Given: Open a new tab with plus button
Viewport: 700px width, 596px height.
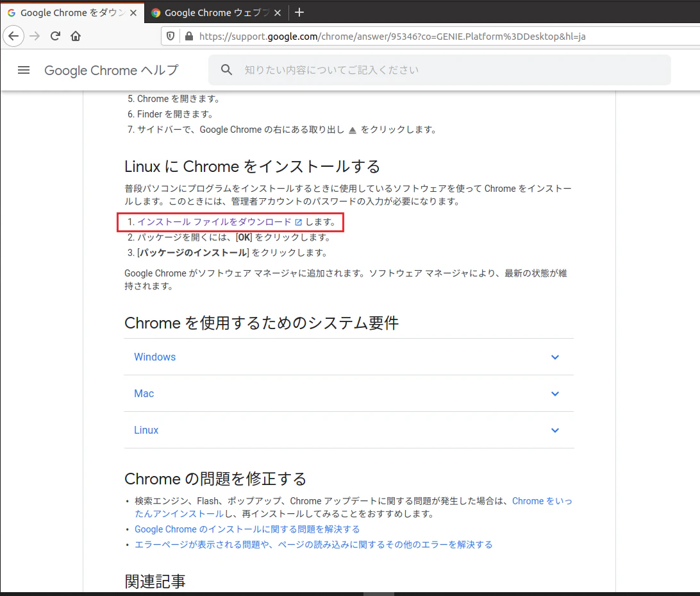Looking at the screenshot, I should [x=299, y=12].
